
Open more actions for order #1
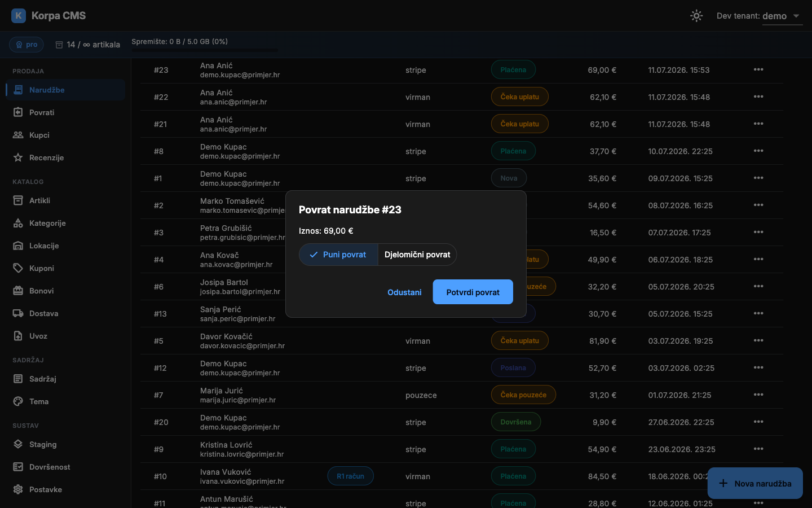[x=758, y=178]
